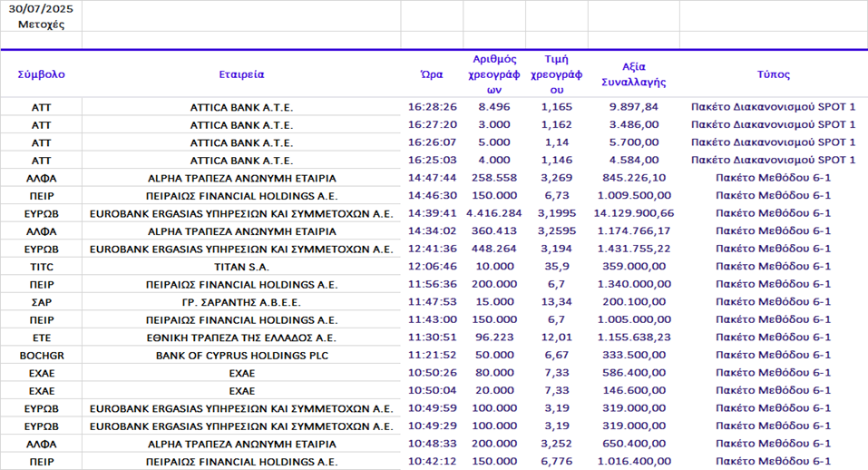
Task: Select price cell 3,252
Action: pos(556,444)
